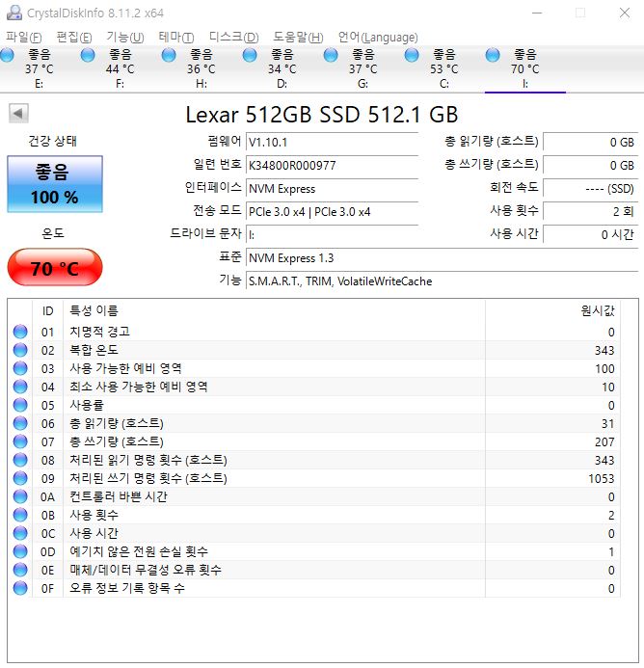Image resolution: width=644 pixels, height=668 pixels.
Task: Click the 좋음 100 % health status button
Action: [55, 184]
